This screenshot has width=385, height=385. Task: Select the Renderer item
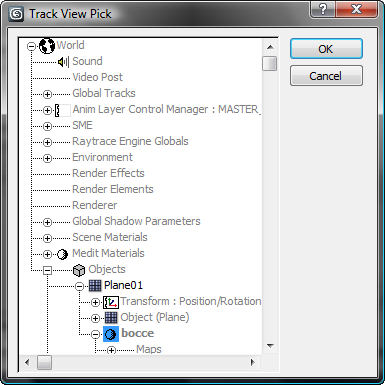tap(95, 205)
